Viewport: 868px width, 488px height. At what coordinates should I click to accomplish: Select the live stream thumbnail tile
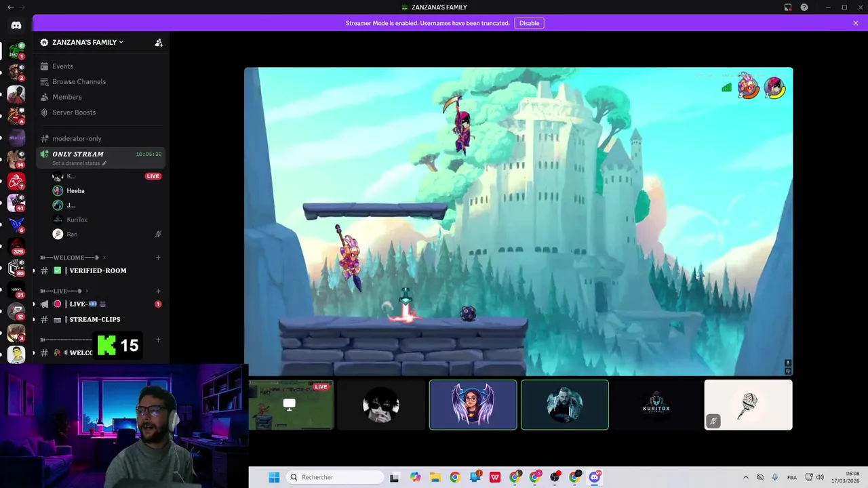pyautogui.click(x=291, y=405)
